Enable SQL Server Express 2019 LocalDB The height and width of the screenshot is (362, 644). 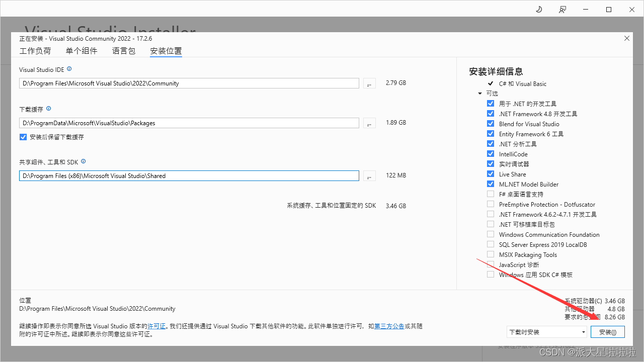491,244
